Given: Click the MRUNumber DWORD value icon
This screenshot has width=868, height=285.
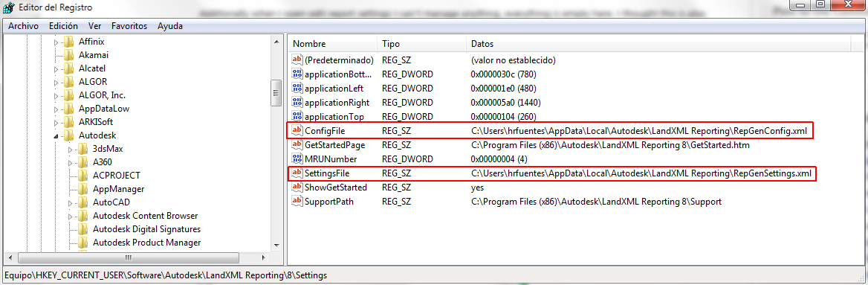Looking at the screenshot, I should coord(298,159).
